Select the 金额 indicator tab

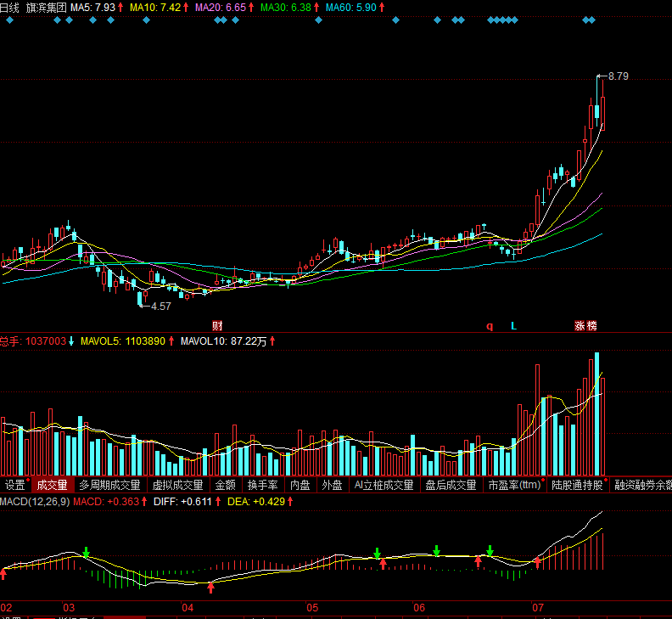click(225, 486)
